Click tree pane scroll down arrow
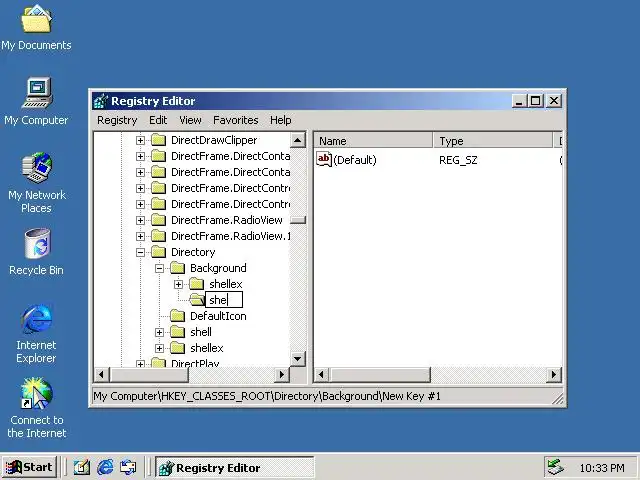 click(298, 359)
